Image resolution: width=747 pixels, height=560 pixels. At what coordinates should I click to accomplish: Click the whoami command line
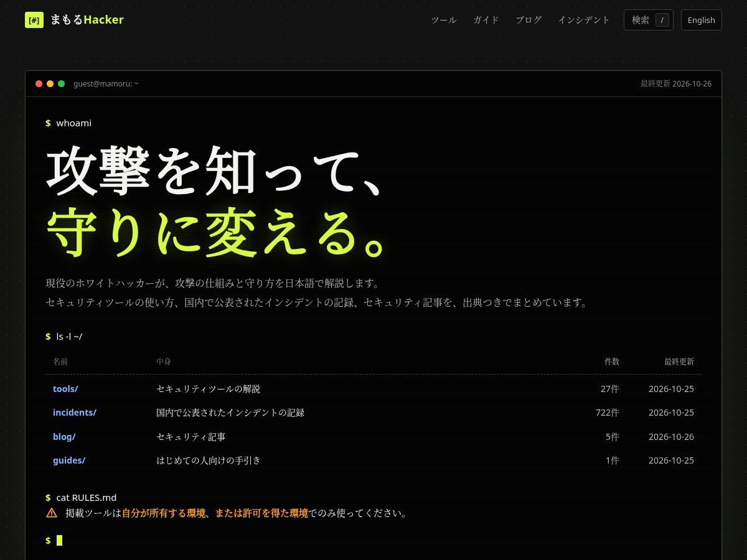click(x=68, y=123)
